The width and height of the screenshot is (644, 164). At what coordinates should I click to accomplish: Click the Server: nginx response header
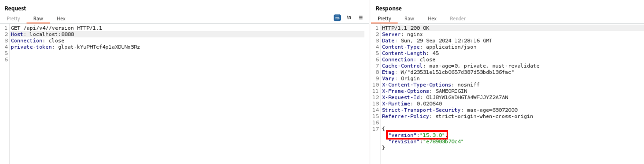[402, 34]
